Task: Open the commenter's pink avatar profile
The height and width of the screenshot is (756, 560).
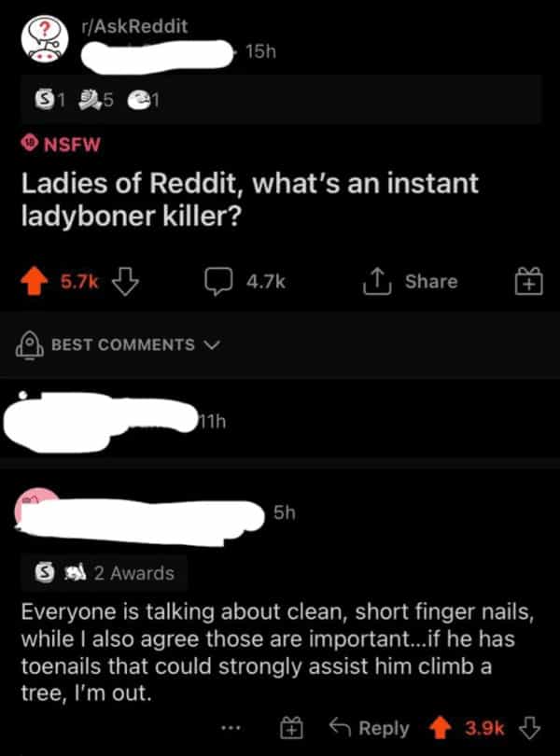Action: (x=38, y=506)
